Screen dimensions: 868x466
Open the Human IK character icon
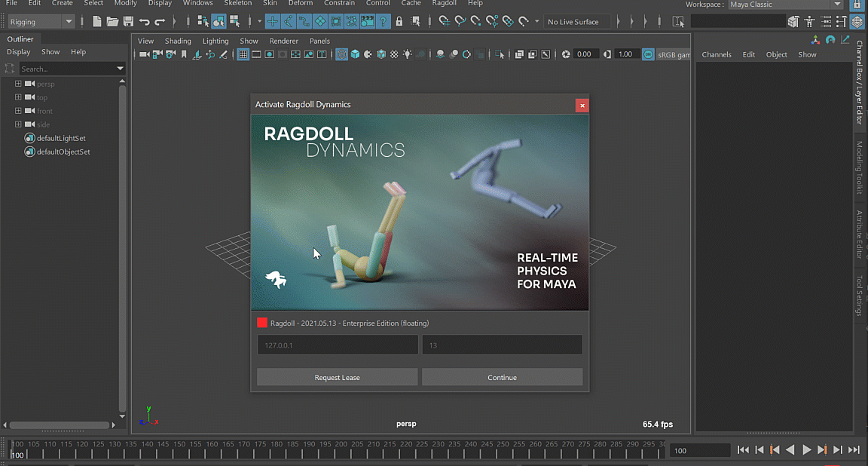point(810,22)
